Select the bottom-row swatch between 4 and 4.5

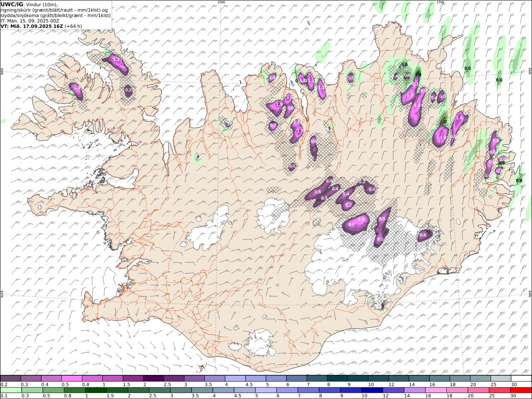coord(223,390)
